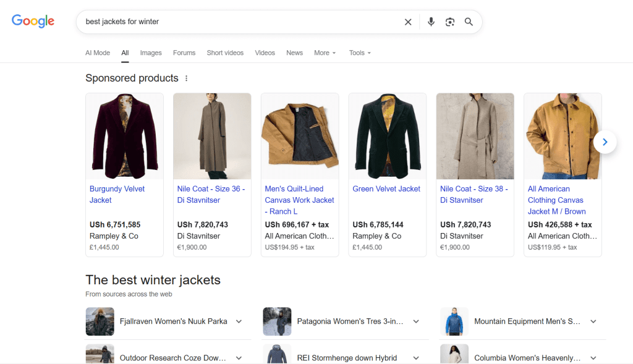Expand Outdoor Research Coze Down entry
This screenshot has width=633, height=364.
point(239,358)
